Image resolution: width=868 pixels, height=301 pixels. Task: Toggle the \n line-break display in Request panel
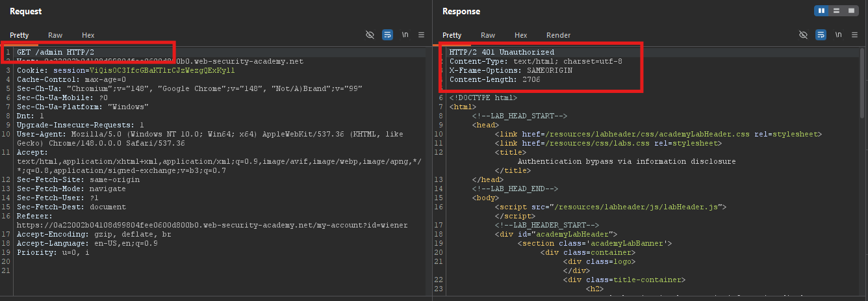pyautogui.click(x=405, y=35)
